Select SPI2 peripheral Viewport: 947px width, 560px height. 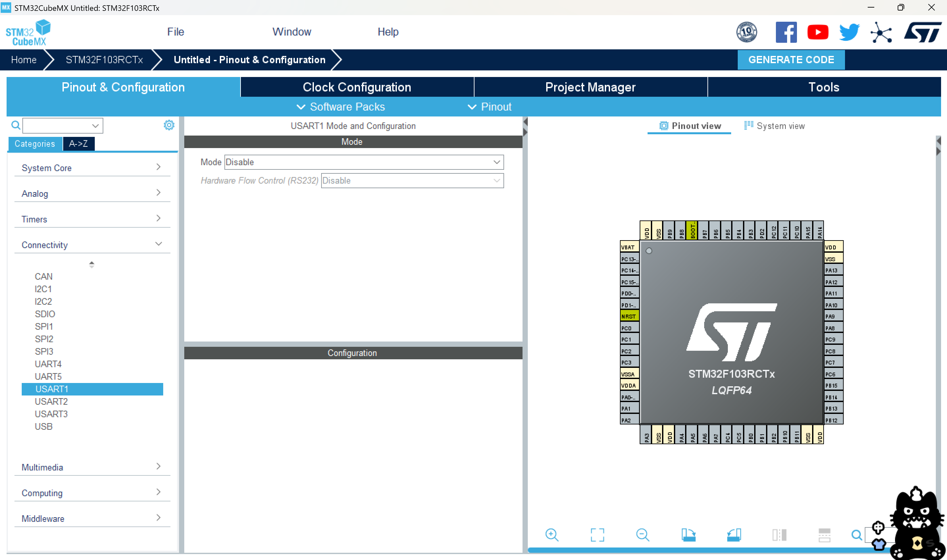[x=44, y=339]
